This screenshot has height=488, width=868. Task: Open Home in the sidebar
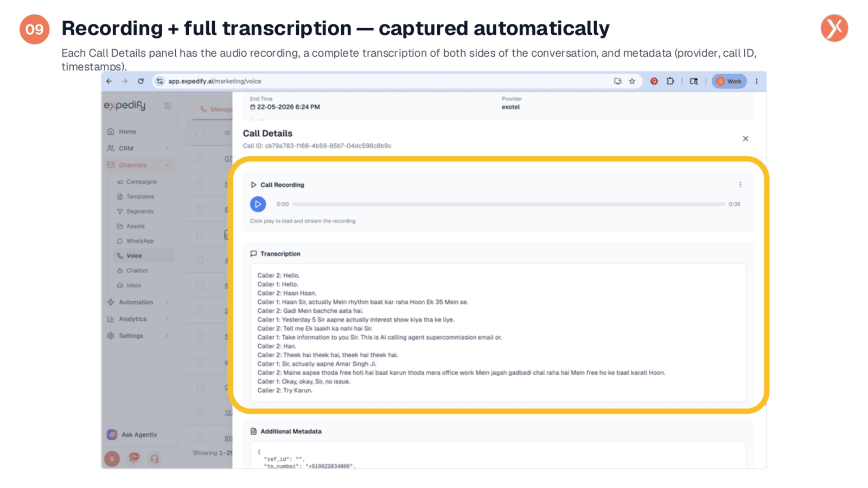click(x=127, y=132)
